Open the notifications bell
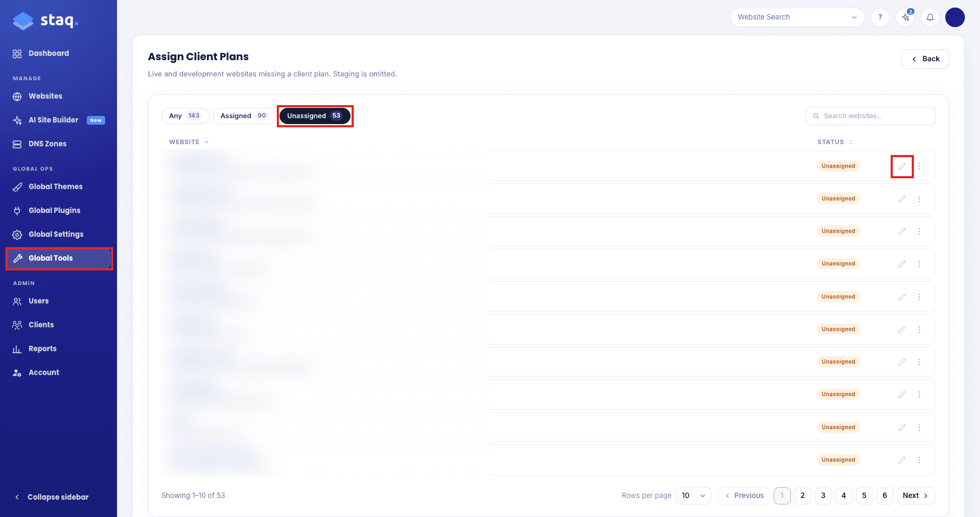This screenshot has width=980, height=517. point(930,17)
